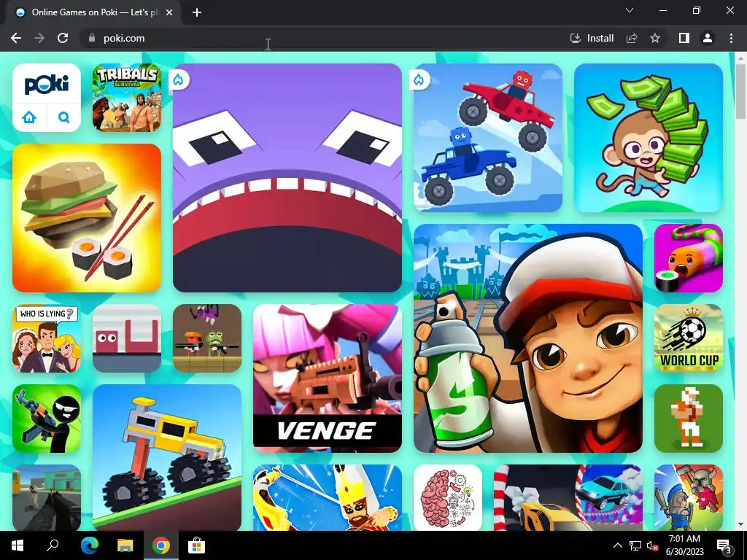Open Microsoft Store from taskbar
This screenshot has height=560, width=747.
point(196,545)
